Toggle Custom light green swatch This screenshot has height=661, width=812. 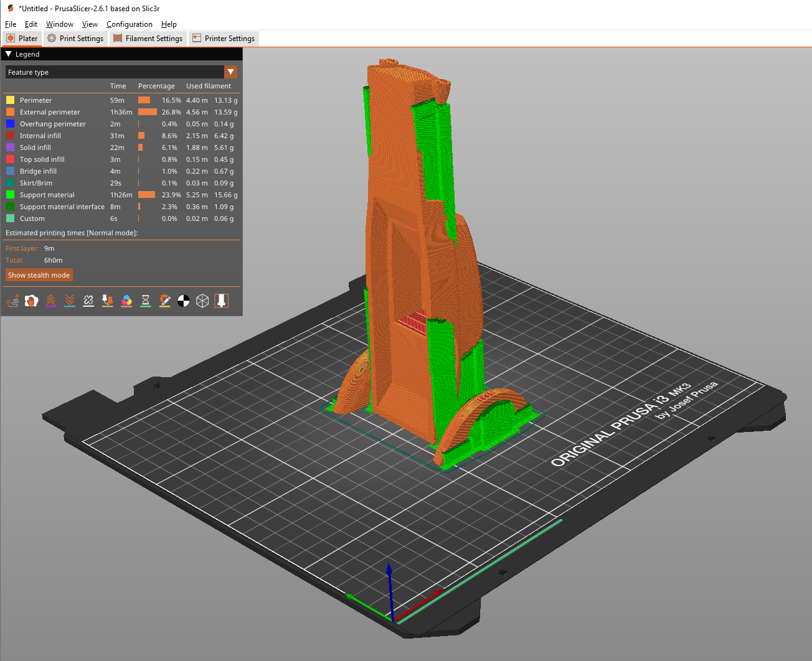10,218
